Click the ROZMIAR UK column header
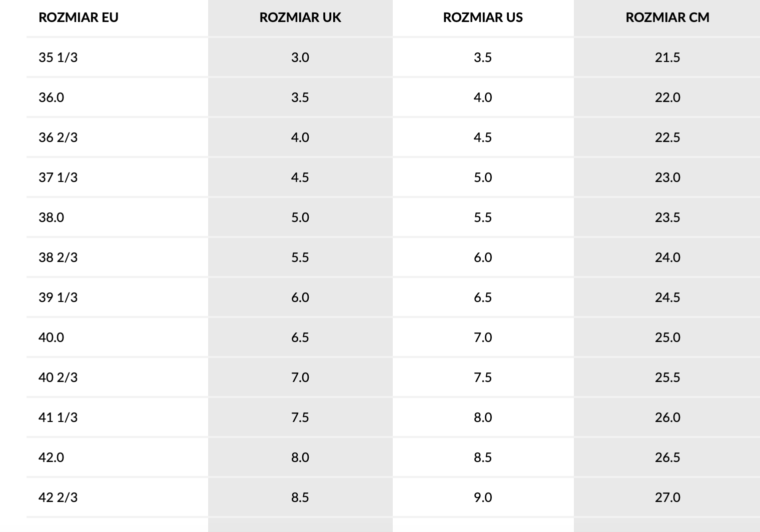 (x=300, y=17)
